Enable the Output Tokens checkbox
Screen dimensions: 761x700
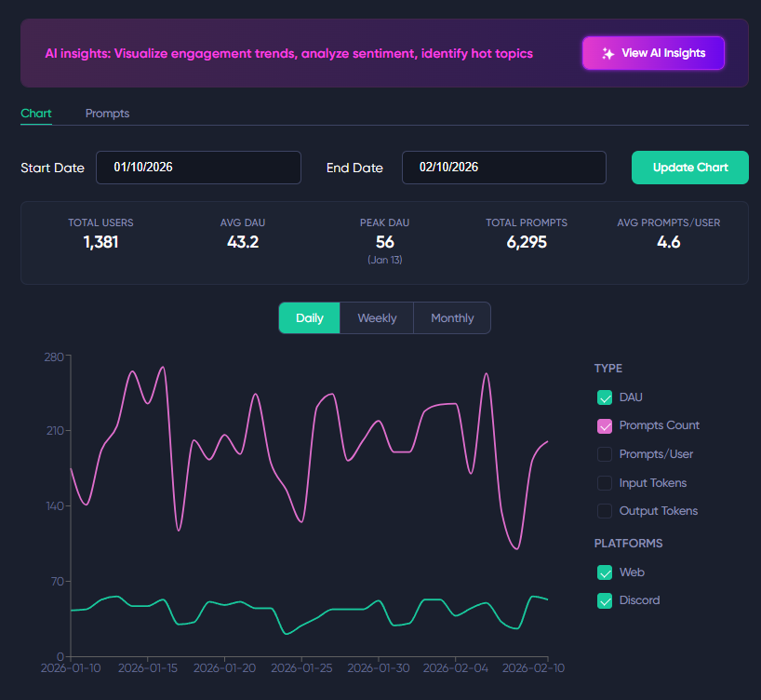pos(605,511)
